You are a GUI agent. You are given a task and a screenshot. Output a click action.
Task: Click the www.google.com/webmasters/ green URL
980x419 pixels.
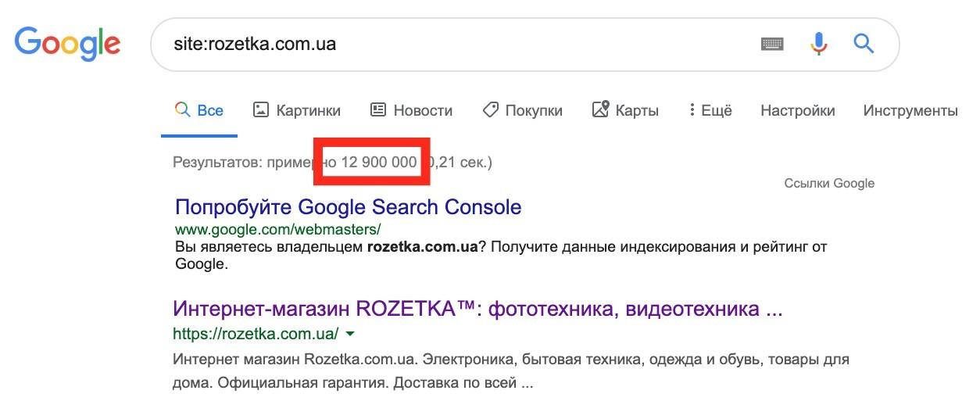277,229
